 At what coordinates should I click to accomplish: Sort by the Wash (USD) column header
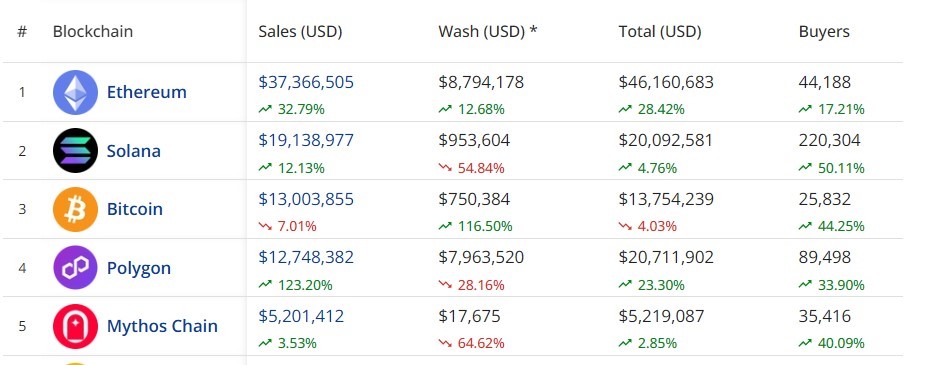tap(488, 32)
